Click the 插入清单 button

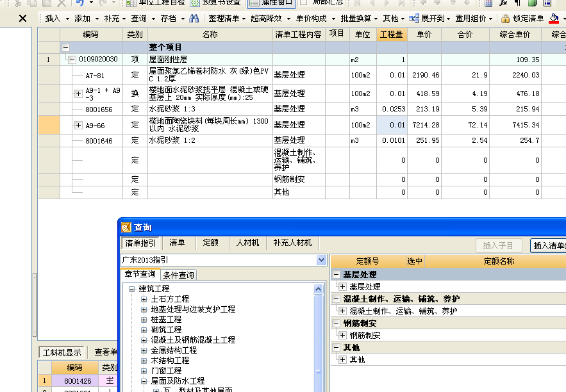point(549,245)
